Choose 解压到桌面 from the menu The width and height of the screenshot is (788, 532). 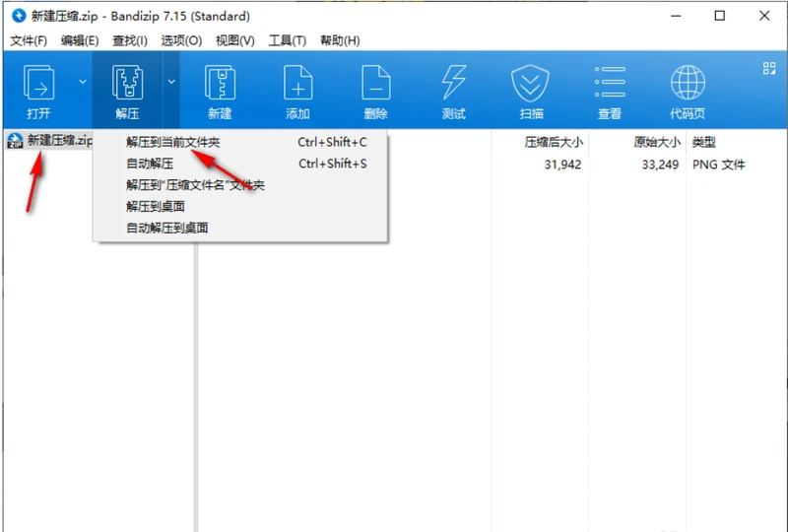click(240, 206)
